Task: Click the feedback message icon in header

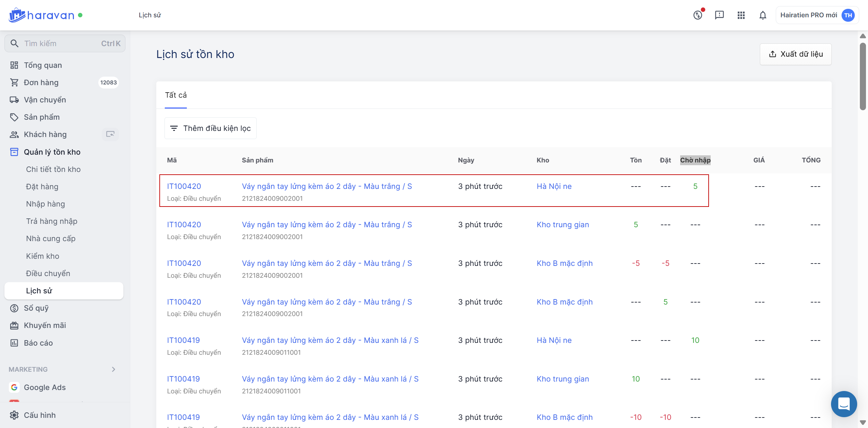Action: (719, 15)
